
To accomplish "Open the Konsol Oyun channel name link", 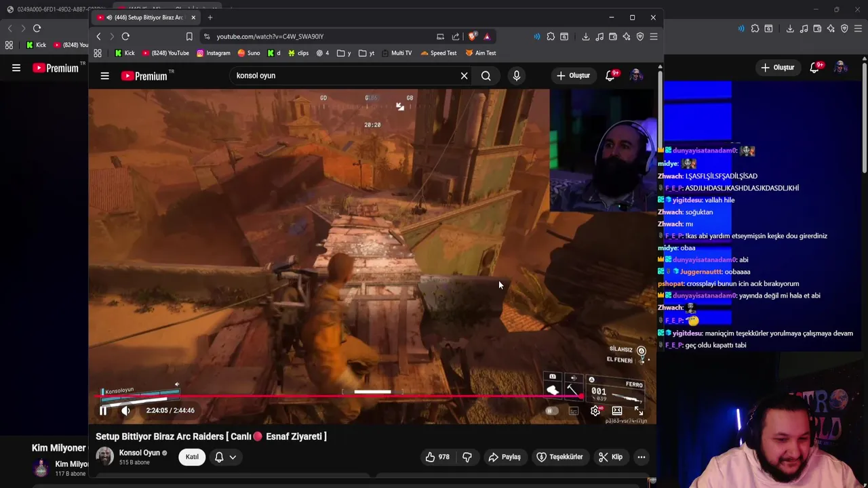I will coord(139,453).
